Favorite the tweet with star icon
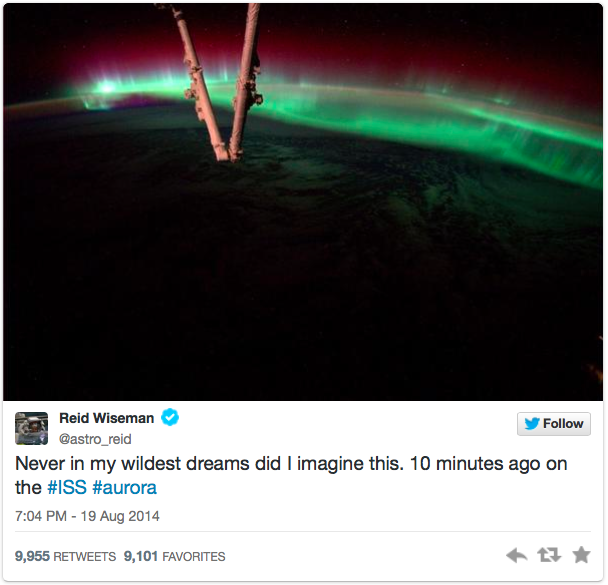The width and height of the screenshot is (608, 585). pos(581,554)
